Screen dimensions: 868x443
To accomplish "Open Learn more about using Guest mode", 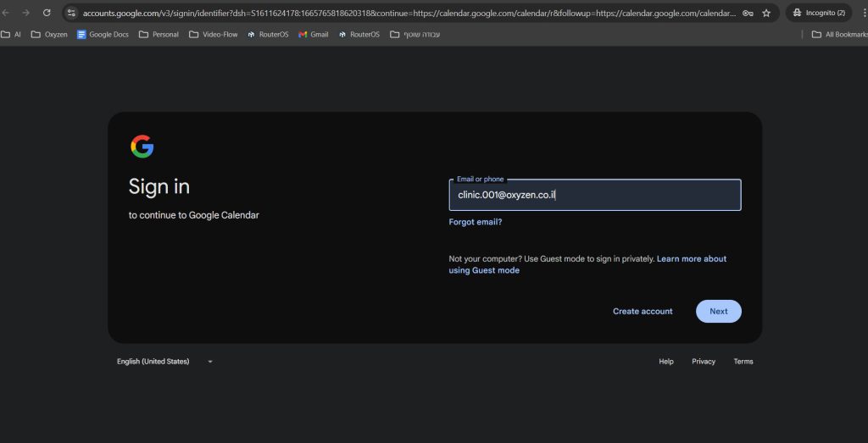I will tap(587, 264).
